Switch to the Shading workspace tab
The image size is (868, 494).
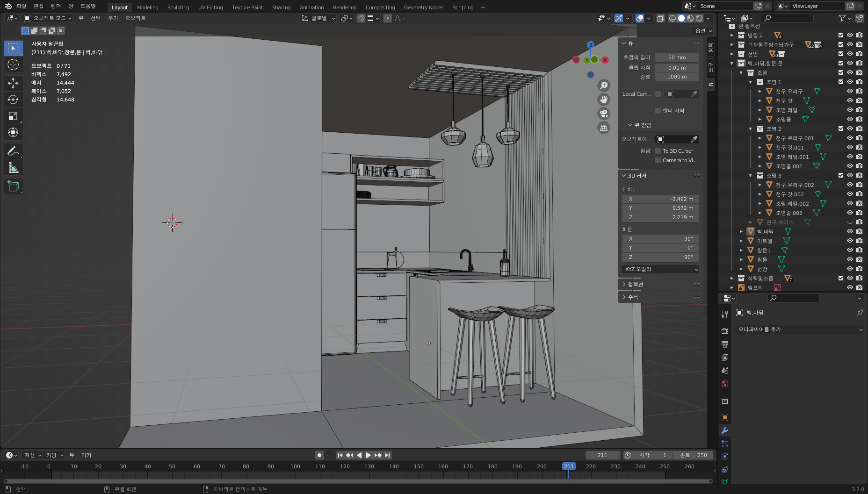point(281,7)
